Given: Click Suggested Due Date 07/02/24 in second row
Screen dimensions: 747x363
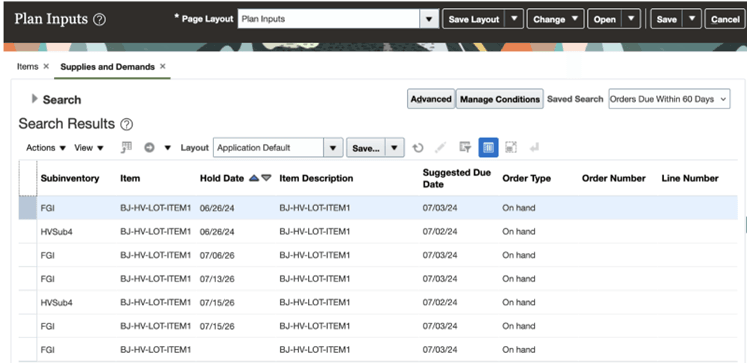Looking at the screenshot, I should tap(440, 232).
